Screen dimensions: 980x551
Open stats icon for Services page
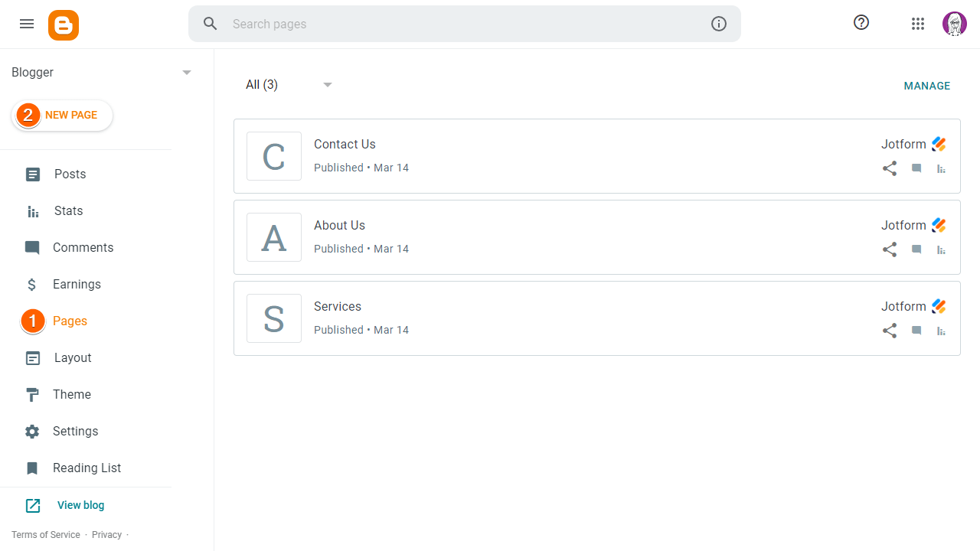click(x=940, y=331)
